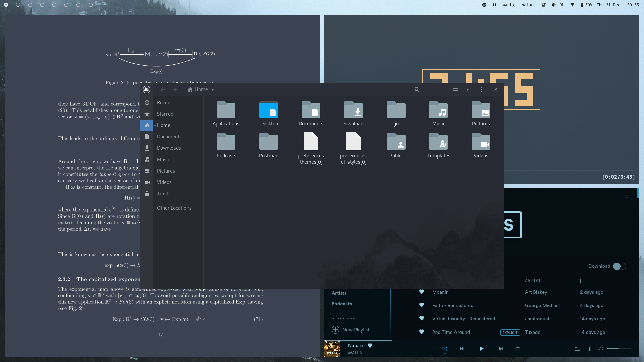The image size is (644, 362).
Task: Open artist Jamiroquai
Action: click(x=537, y=319)
